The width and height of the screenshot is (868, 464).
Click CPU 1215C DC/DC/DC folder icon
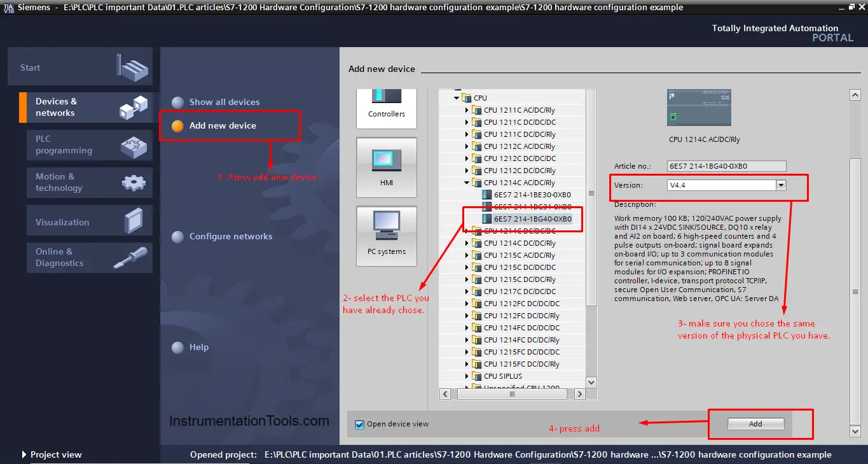pos(477,267)
